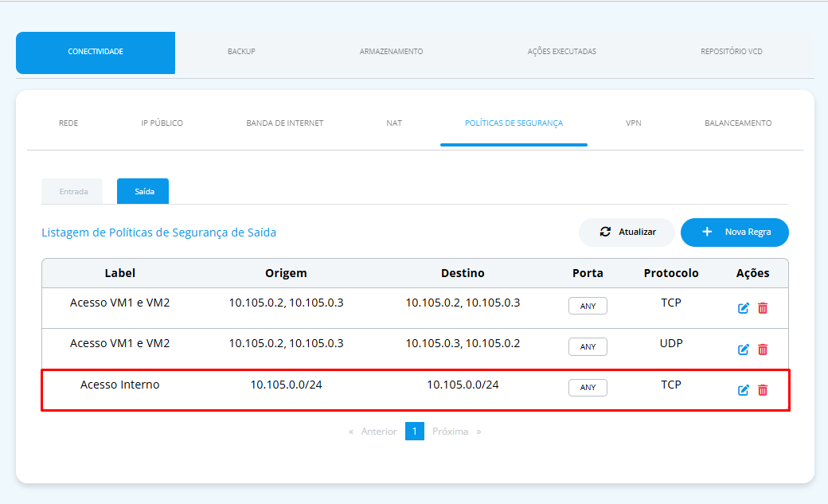Click the Origem column header
The width and height of the screenshot is (828, 504).
(286, 273)
